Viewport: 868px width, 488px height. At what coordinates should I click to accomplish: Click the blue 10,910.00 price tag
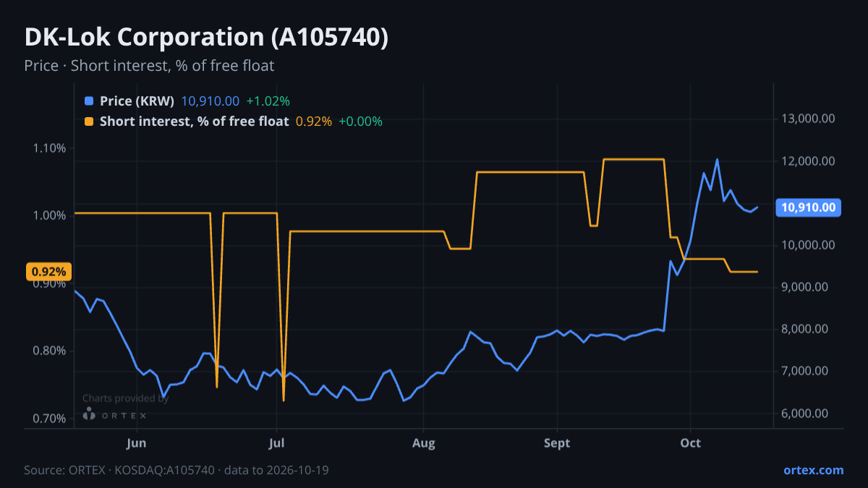pyautogui.click(x=809, y=207)
